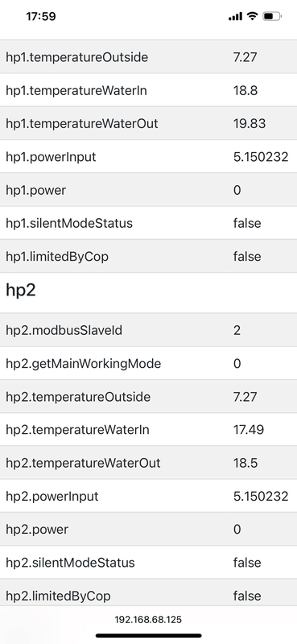Tap the hp2.silentModeStatus false value
297x644 pixels.
pyautogui.click(x=247, y=562)
